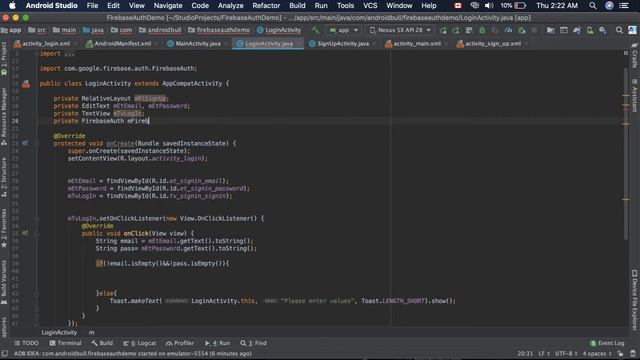Open the 4 spaces indent selector

tap(597, 353)
